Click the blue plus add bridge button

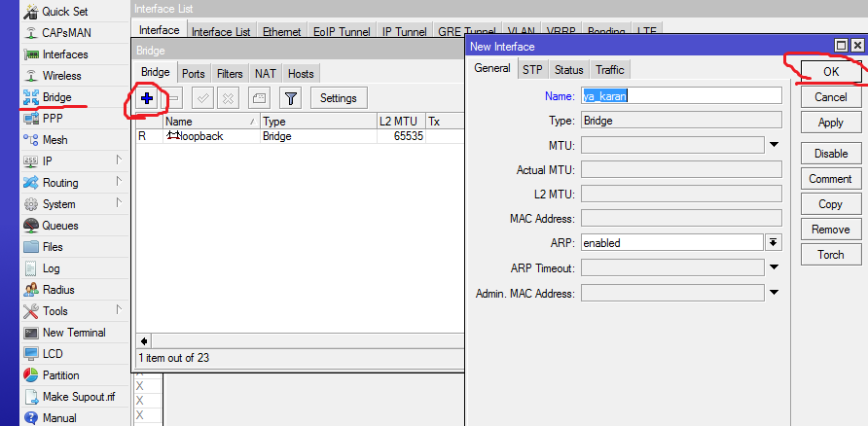coord(148,98)
